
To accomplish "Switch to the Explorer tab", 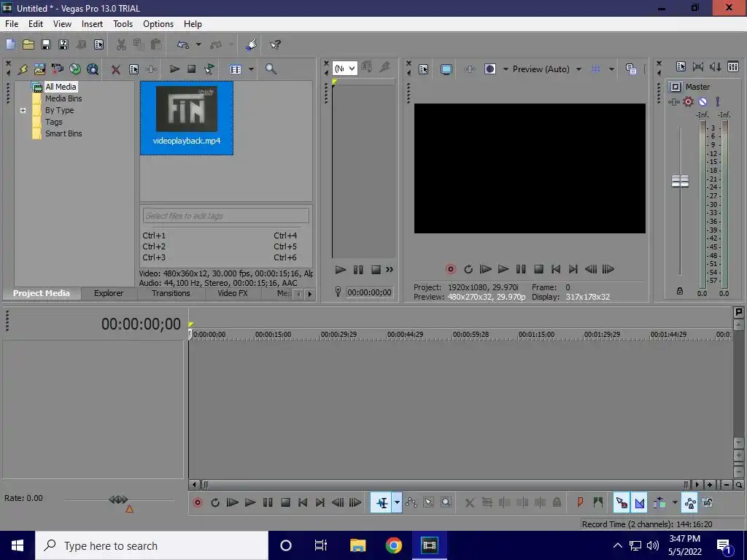I will 109,293.
